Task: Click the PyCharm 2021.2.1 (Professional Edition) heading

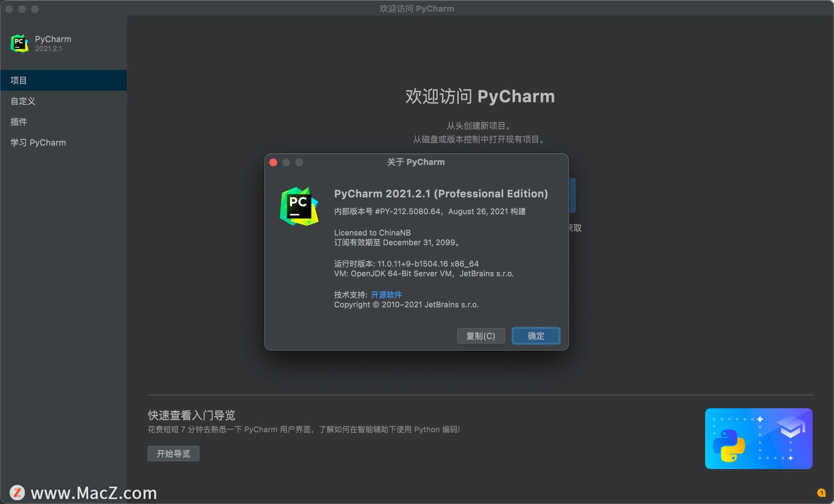Action: (441, 194)
